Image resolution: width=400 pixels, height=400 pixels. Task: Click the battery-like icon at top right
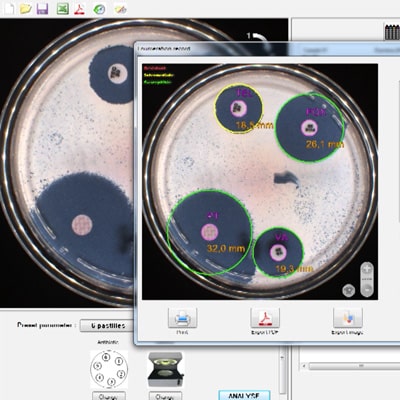point(392,32)
